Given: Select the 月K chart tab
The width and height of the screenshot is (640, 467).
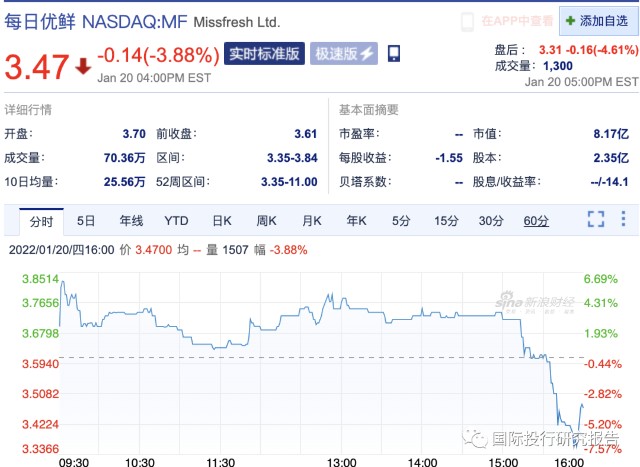Looking at the screenshot, I should point(312,221).
